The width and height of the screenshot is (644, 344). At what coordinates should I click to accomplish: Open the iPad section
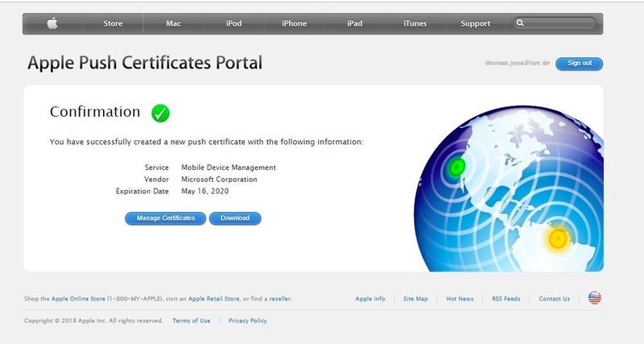354,23
